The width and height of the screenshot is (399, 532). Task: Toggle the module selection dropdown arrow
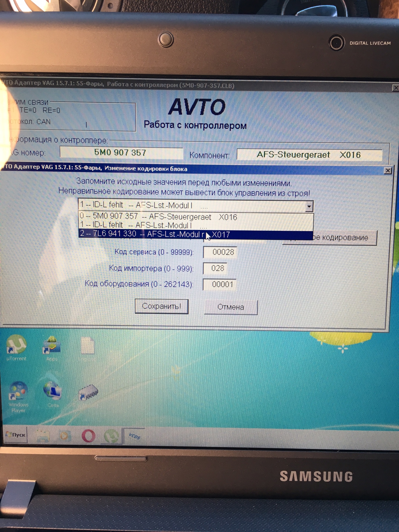pyautogui.click(x=309, y=206)
